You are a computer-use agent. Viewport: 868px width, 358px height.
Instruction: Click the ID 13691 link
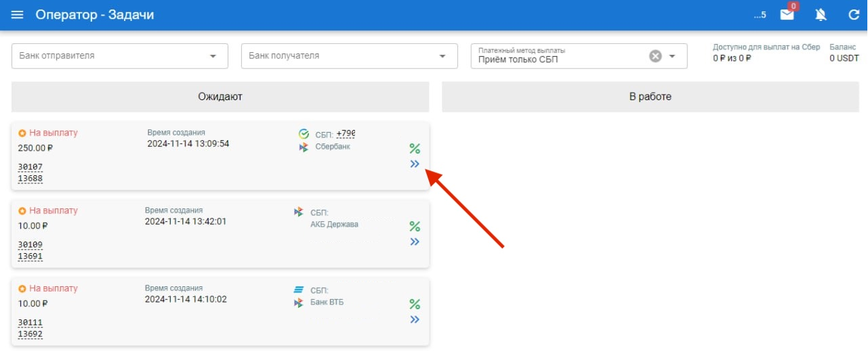(x=30, y=256)
